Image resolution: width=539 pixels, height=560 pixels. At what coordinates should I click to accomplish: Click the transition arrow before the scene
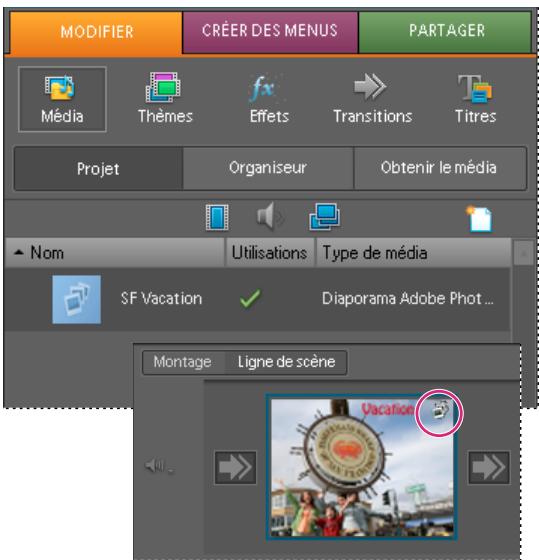coord(235,468)
